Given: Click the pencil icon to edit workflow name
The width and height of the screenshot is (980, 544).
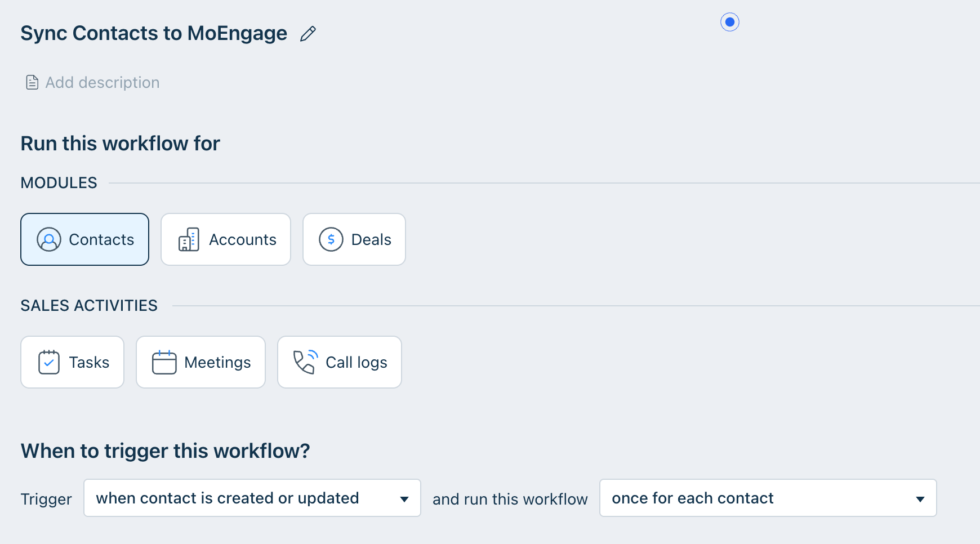Looking at the screenshot, I should (308, 34).
